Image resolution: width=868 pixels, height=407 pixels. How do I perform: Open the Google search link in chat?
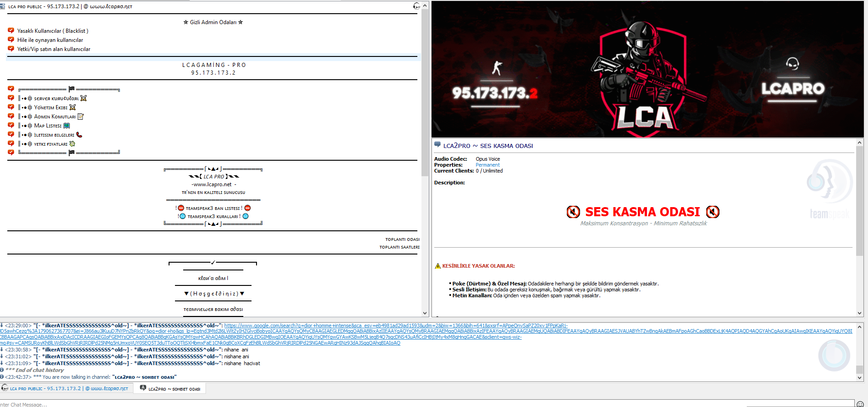click(426, 334)
